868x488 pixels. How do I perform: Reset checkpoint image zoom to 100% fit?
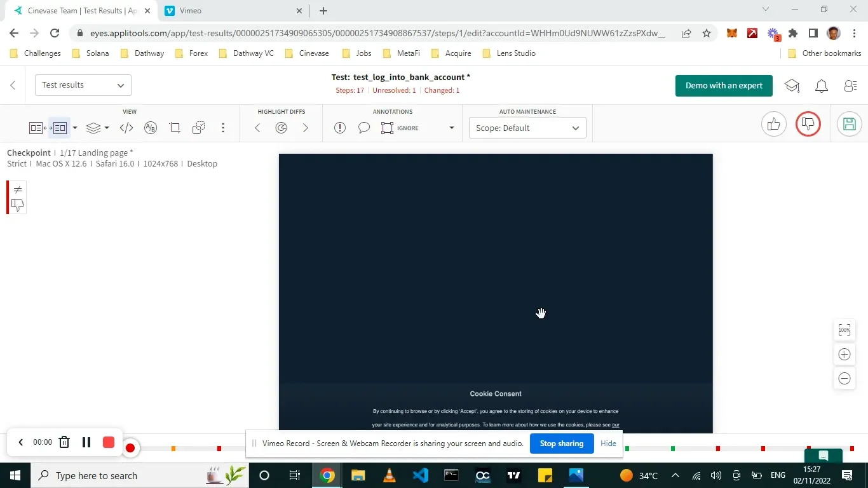844,330
